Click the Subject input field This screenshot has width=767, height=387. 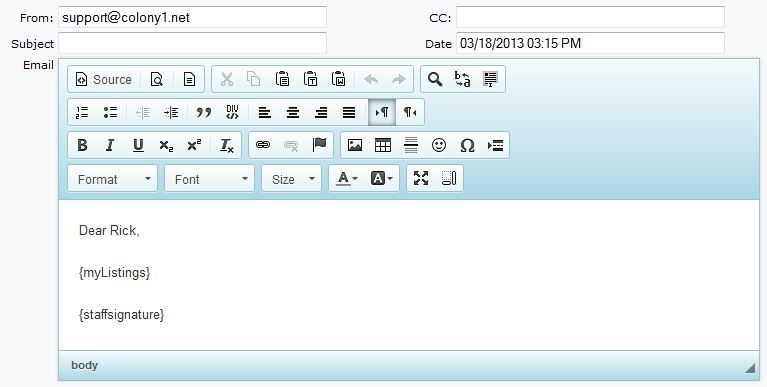[192, 43]
